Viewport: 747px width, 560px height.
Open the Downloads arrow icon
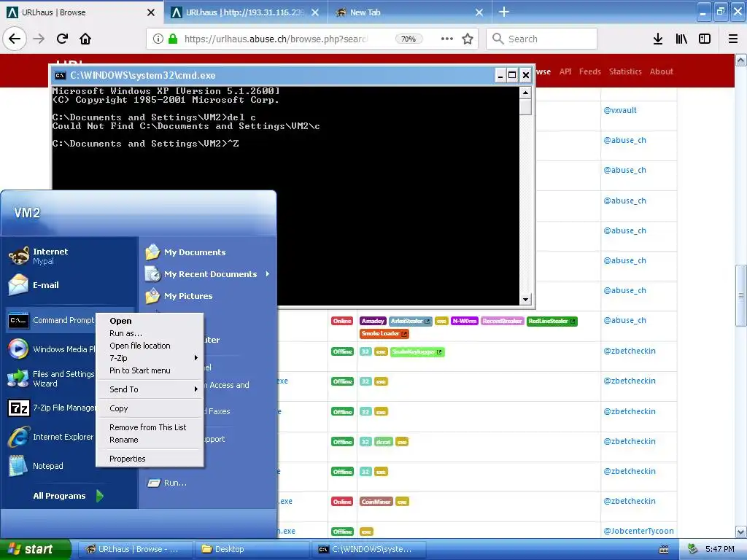(x=658, y=39)
